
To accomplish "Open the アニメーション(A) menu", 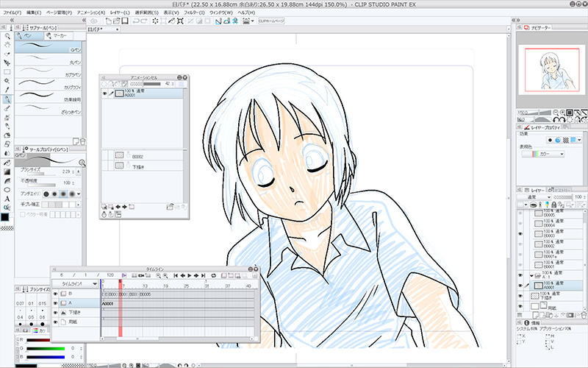I will click(x=90, y=13).
